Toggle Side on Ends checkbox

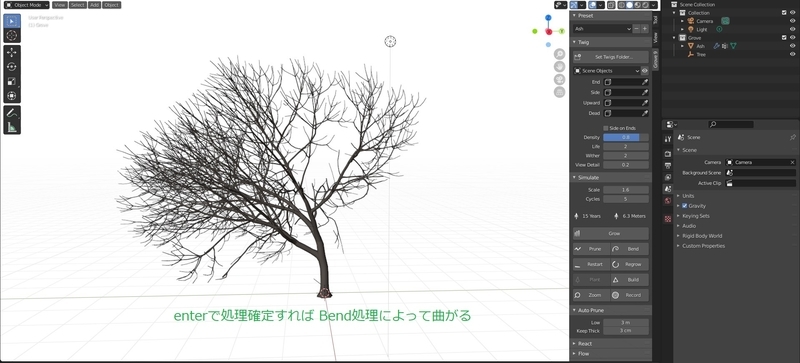pos(606,128)
